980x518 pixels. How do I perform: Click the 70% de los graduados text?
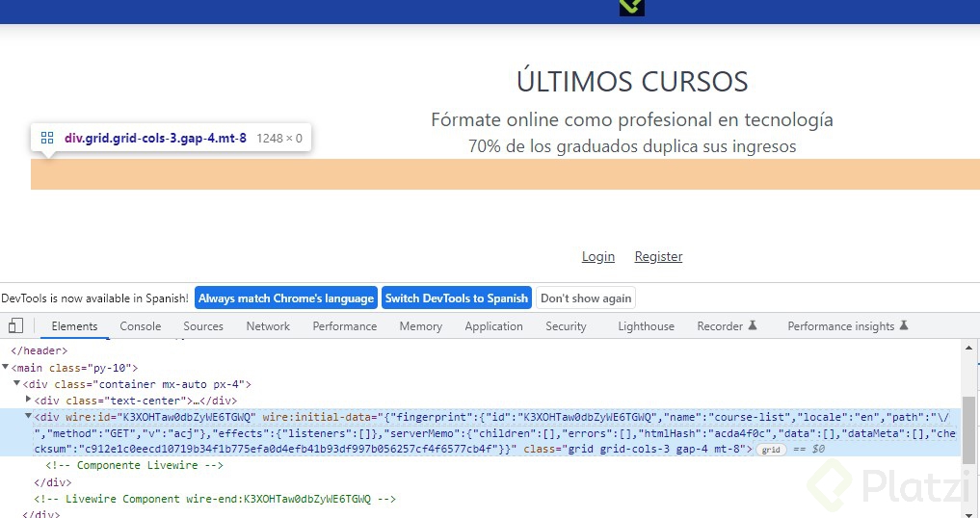(x=632, y=146)
